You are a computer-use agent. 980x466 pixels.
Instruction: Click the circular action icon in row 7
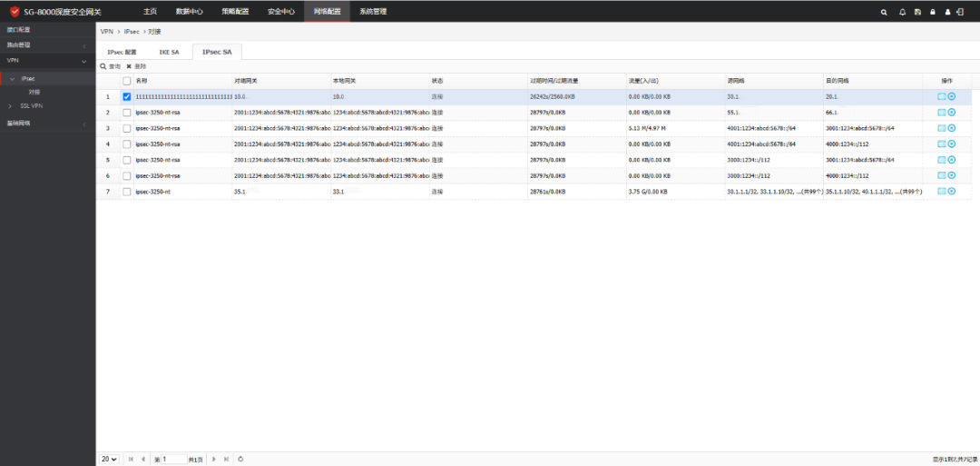952,192
